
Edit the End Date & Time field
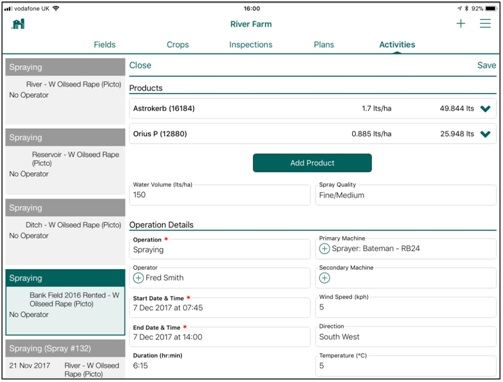pos(220,336)
